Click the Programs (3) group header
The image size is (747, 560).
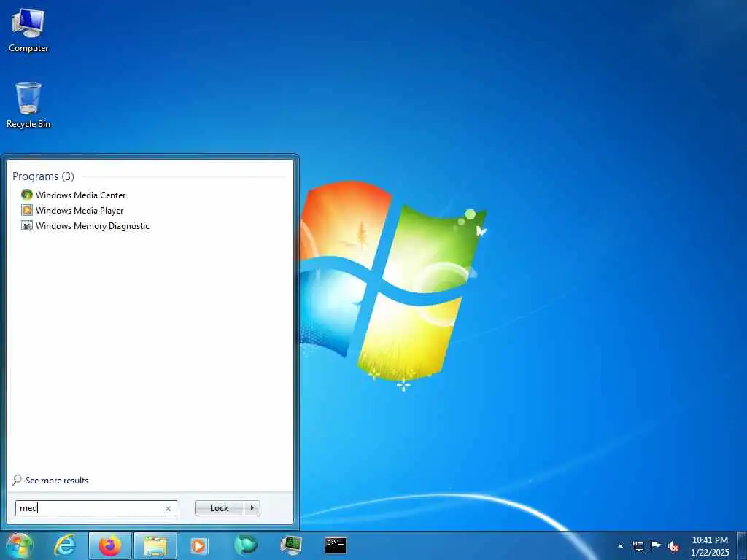[x=43, y=176]
